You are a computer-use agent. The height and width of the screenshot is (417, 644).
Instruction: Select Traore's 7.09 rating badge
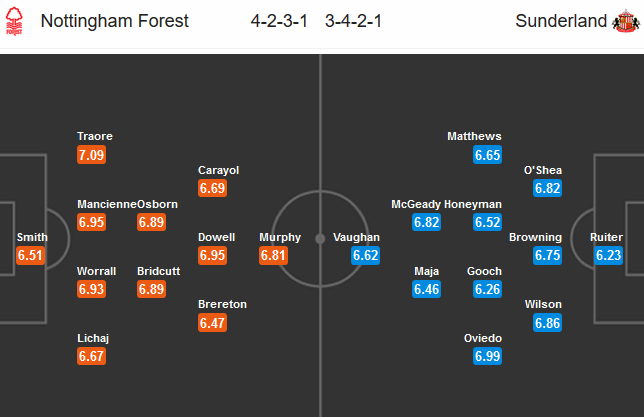(91, 155)
